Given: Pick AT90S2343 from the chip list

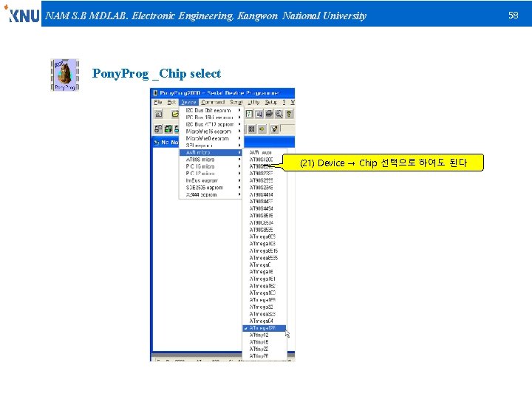Looking at the screenshot, I should pos(265,188).
